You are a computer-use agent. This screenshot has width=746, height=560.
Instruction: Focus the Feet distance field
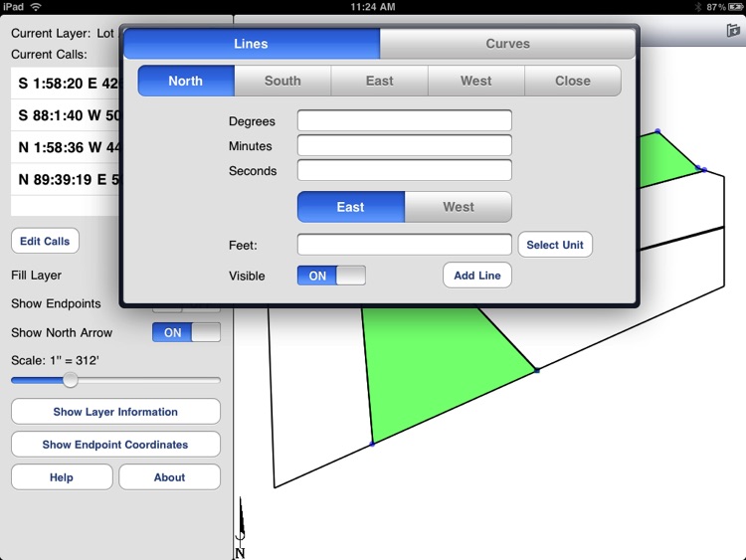point(405,245)
